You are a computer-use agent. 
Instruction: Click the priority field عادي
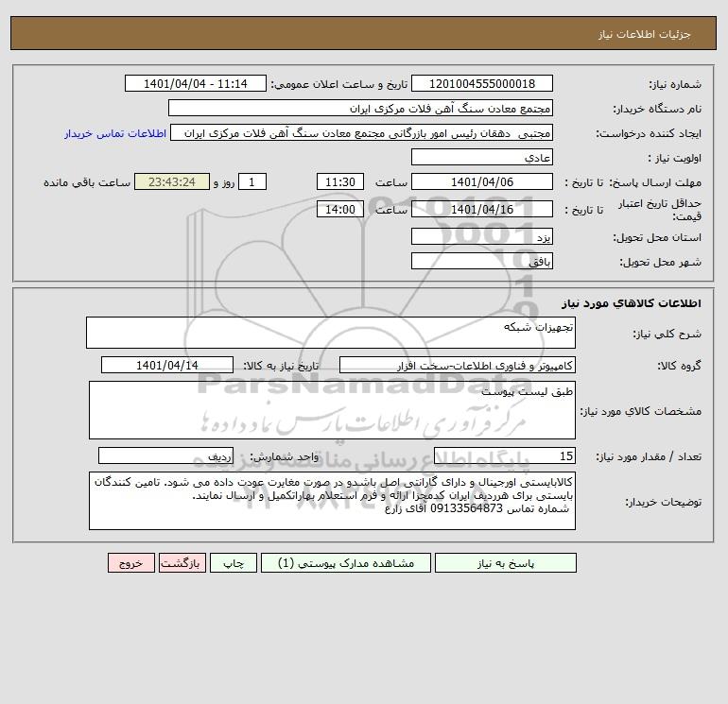(x=482, y=158)
